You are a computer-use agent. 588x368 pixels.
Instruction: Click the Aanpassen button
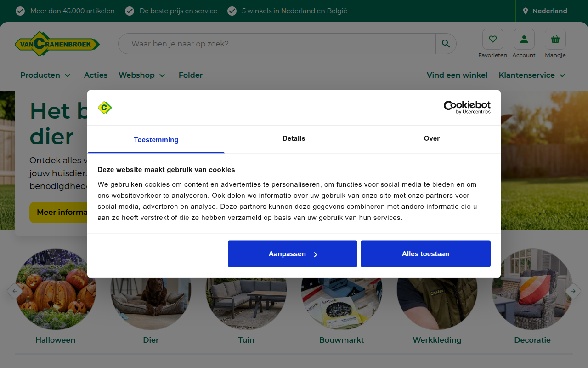coord(293,253)
